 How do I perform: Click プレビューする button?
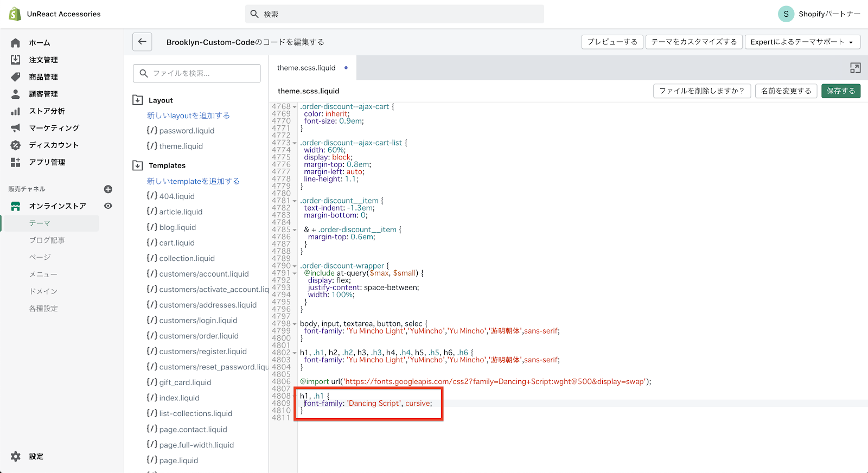click(x=612, y=42)
